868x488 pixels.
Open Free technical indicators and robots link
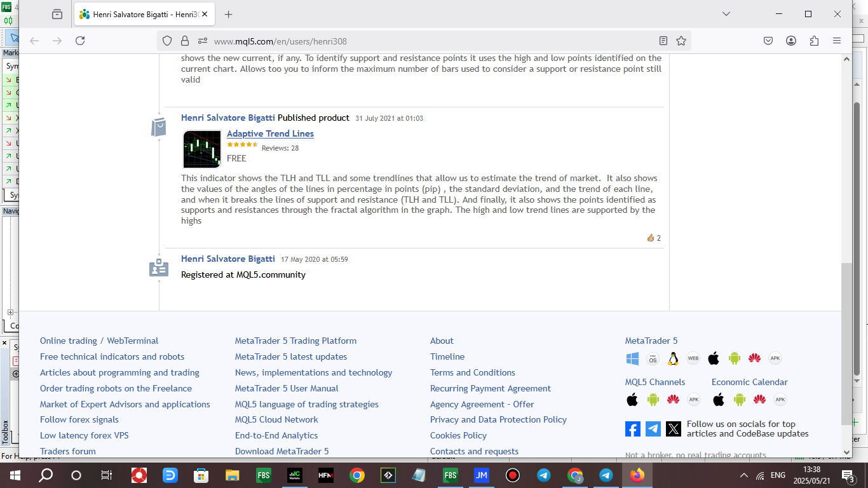[x=112, y=357]
